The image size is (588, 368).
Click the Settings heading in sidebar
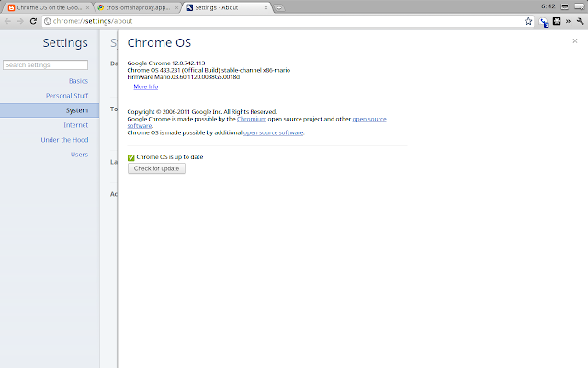click(65, 43)
